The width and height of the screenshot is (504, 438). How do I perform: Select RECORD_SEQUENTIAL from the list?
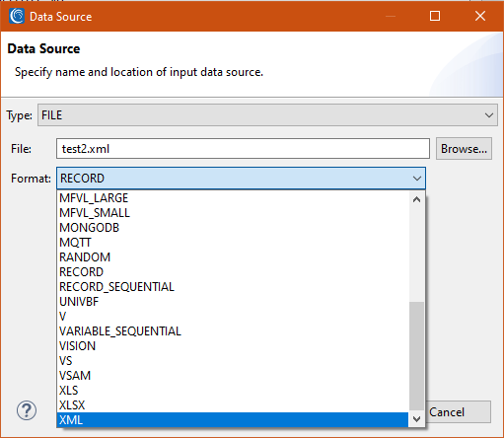pos(233,287)
